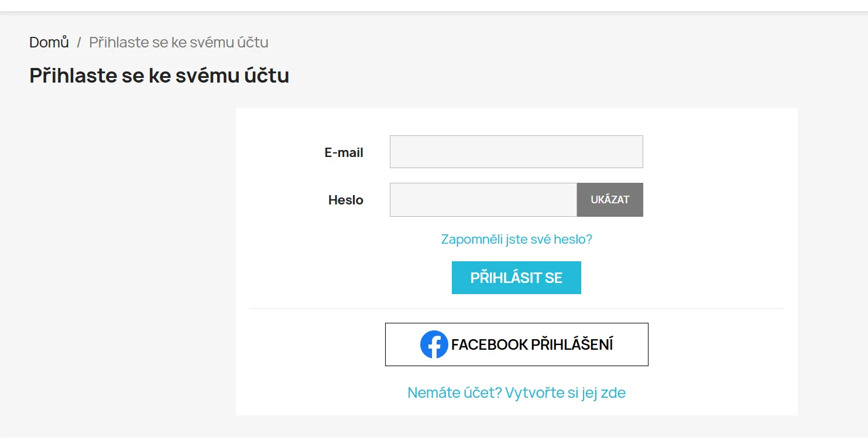Click the bold page heading text

(x=159, y=76)
